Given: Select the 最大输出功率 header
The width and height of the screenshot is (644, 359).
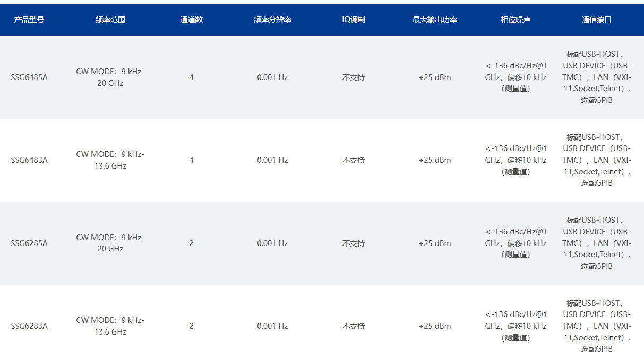Looking at the screenshot, I should pos(435,20).
